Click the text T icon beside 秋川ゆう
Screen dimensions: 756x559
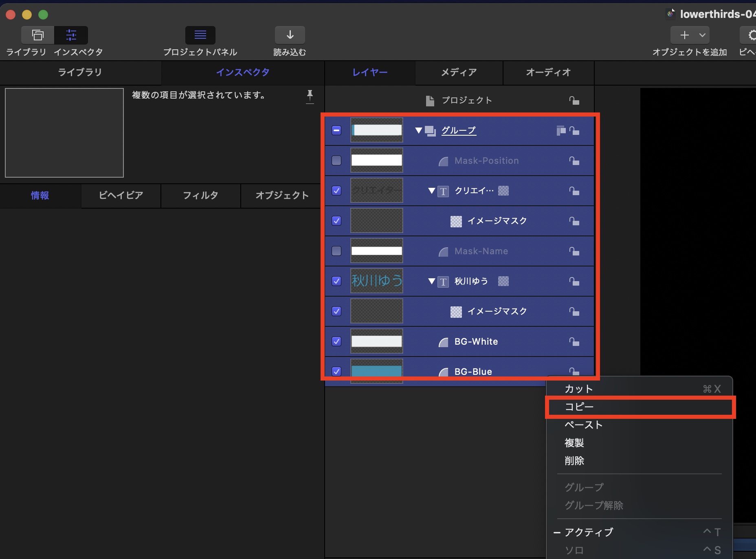pyautogui.click(x=443, y=282)
